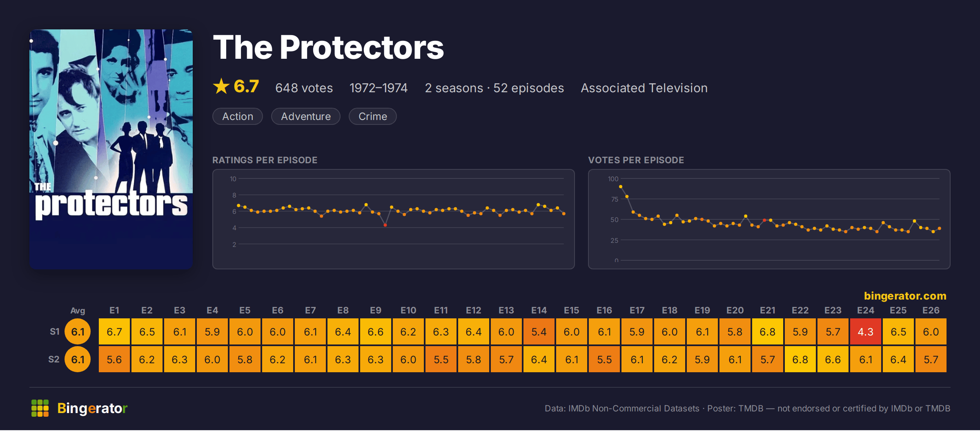Open The Protectors poster thumbnail
The image size is (980, 431).
tap(111, 149)
